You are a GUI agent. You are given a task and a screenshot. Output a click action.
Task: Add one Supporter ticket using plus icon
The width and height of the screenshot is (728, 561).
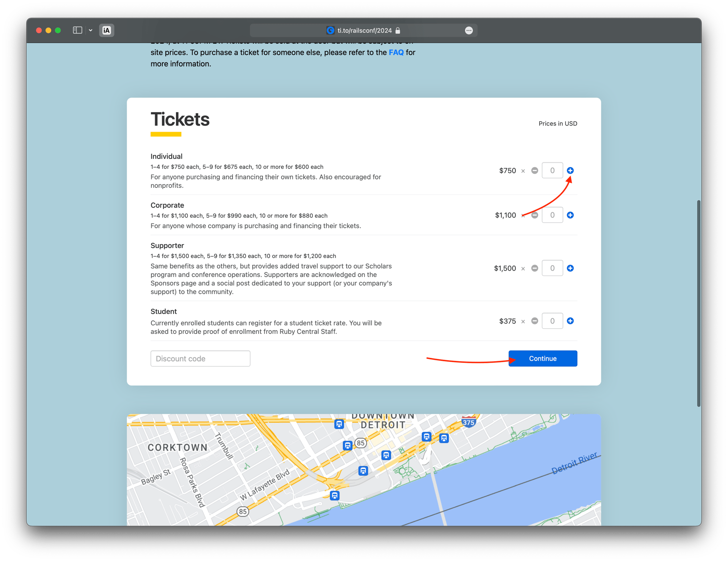pos(570,268)
